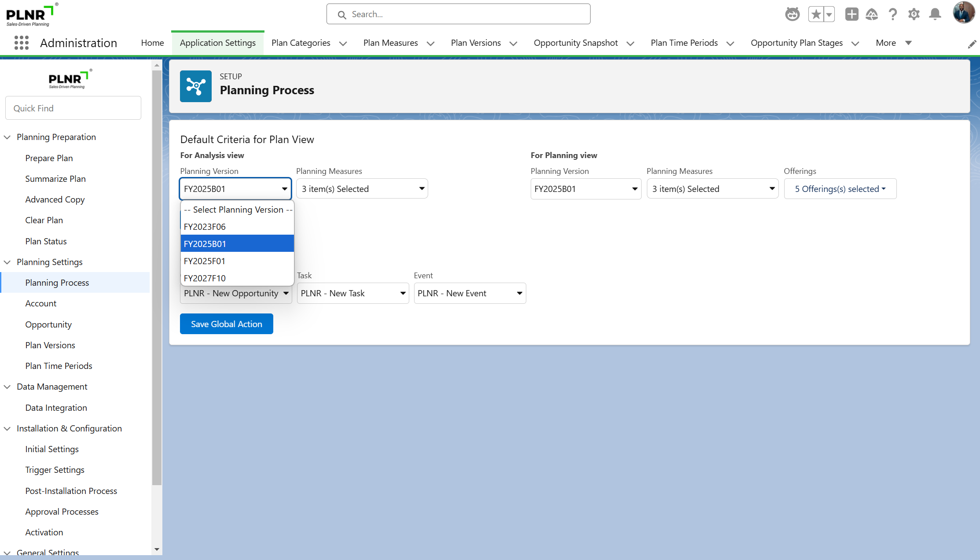The width and height of the screenshot is (980, 560).
Task: Open the Help question mark icon
Action: [x=893, y=14]
